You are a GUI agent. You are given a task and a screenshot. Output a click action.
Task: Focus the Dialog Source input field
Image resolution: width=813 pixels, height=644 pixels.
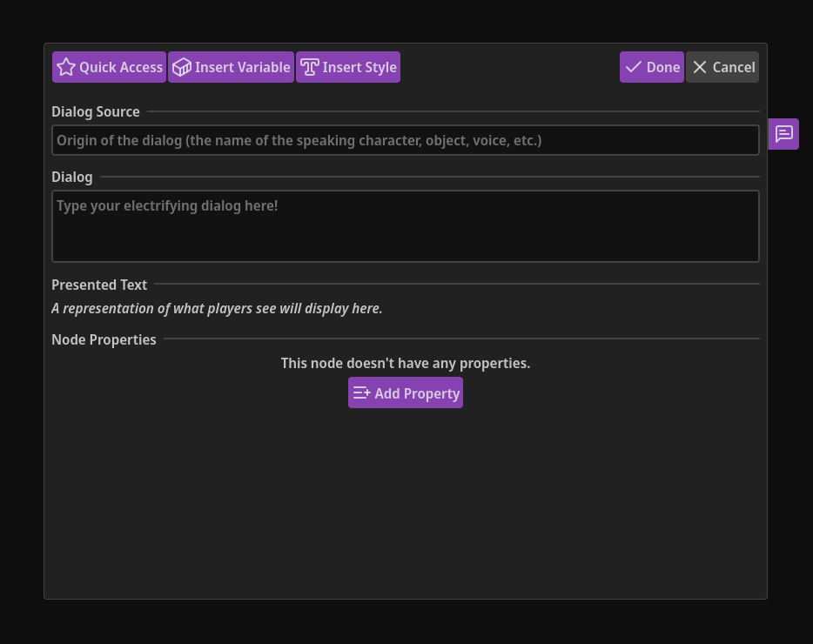[406, 140]
